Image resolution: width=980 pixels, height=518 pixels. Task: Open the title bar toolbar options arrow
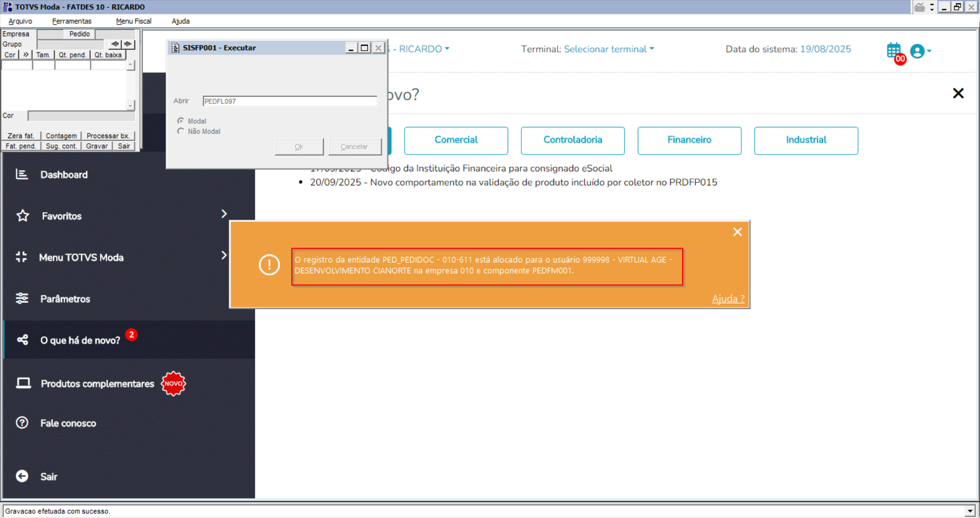[932, 7]
